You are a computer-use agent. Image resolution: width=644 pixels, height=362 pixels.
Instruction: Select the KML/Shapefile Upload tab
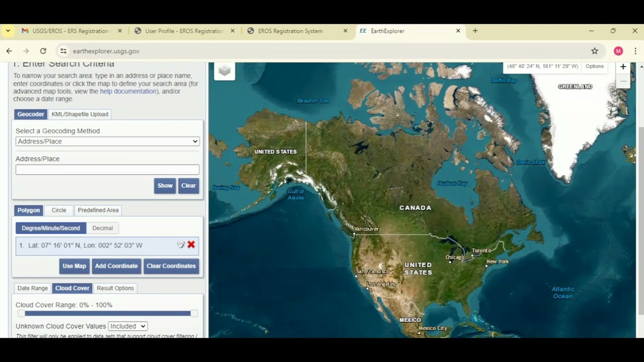80,114
